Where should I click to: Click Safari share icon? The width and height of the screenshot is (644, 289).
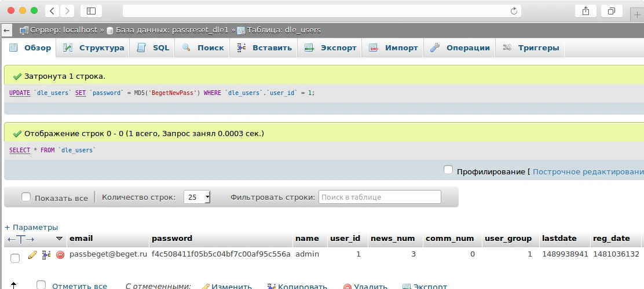click(x=586, y=11)
